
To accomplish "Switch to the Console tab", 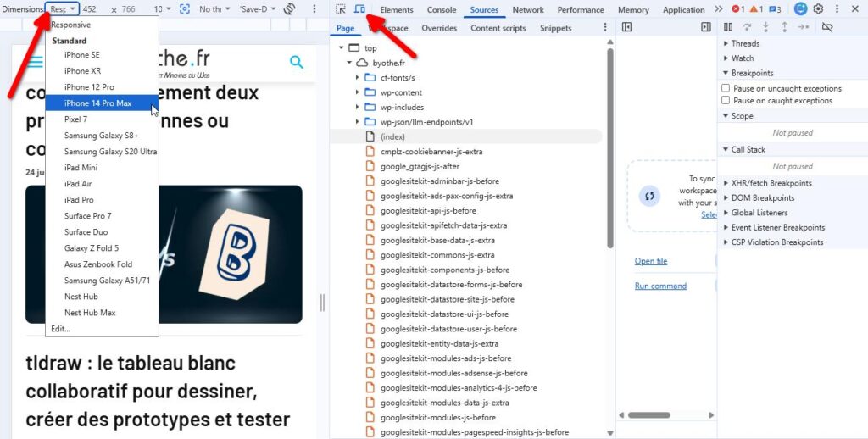I will point(442,9).
